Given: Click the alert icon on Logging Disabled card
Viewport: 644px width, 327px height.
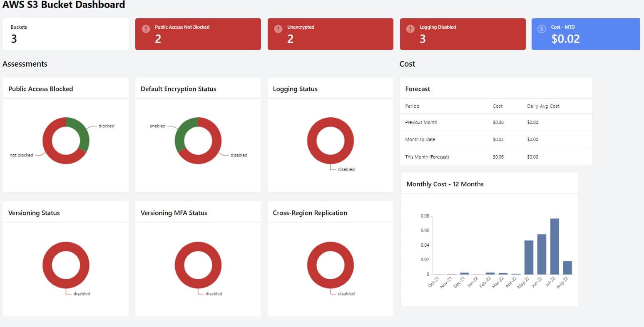Looking at the screenshot, I should point(410,29).
